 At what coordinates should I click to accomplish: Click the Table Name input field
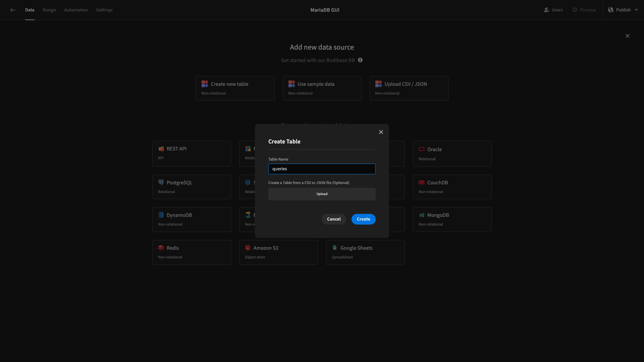pos(322,169)
